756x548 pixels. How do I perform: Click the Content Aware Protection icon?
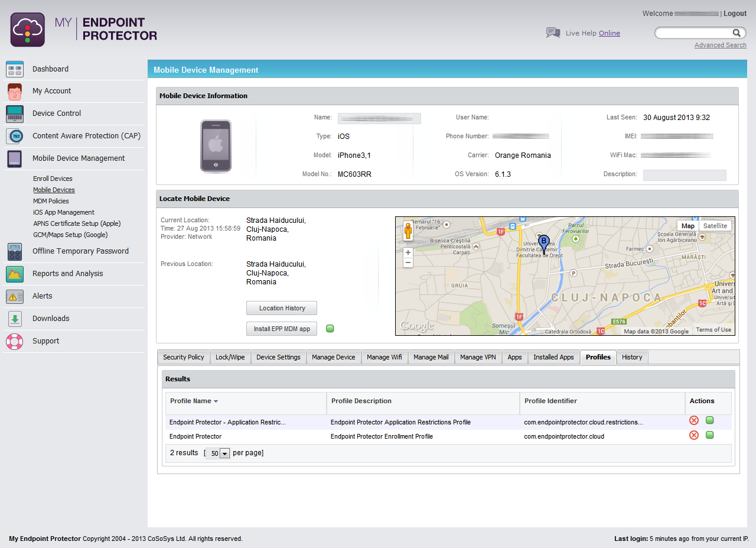[x=15, y=136]
